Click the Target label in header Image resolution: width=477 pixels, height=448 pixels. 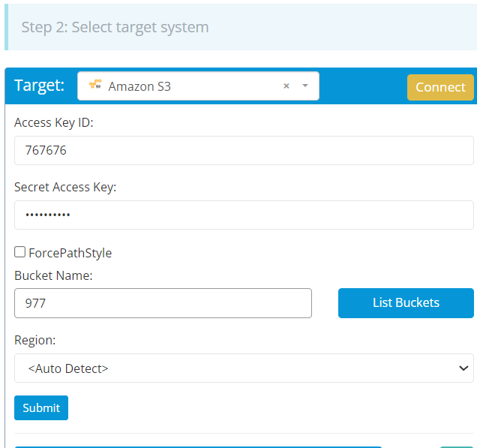point(40,86)
